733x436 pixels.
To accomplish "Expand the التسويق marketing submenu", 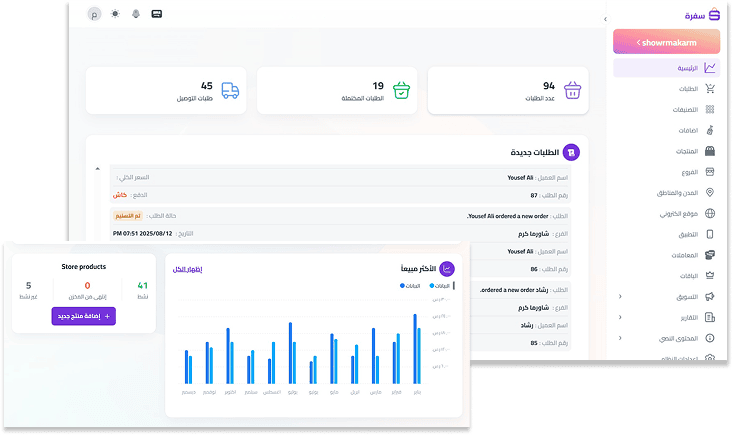I will (x=619, y=297).
